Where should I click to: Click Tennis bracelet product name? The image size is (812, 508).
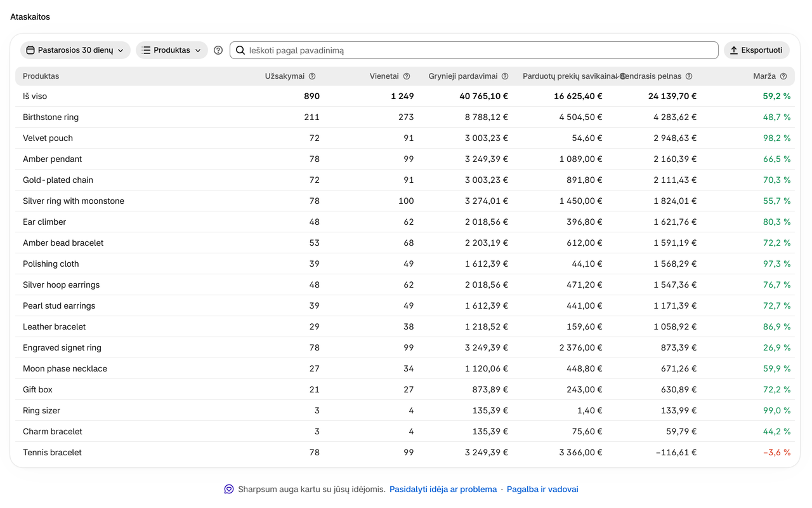[52, 452]
